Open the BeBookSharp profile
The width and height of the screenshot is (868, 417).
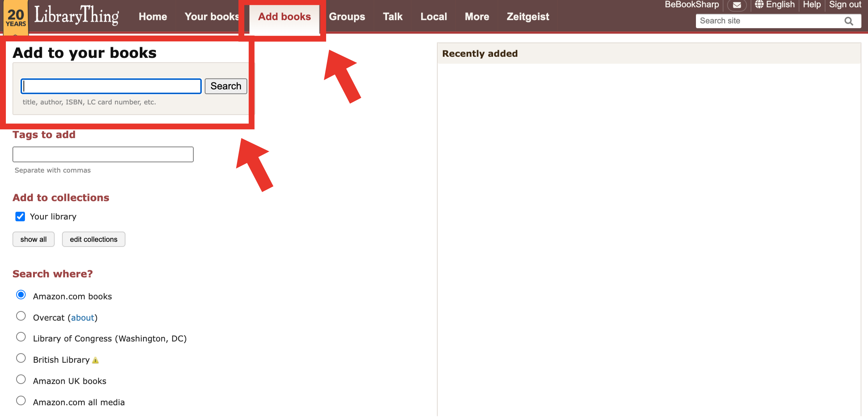click(x=692, y=5)
